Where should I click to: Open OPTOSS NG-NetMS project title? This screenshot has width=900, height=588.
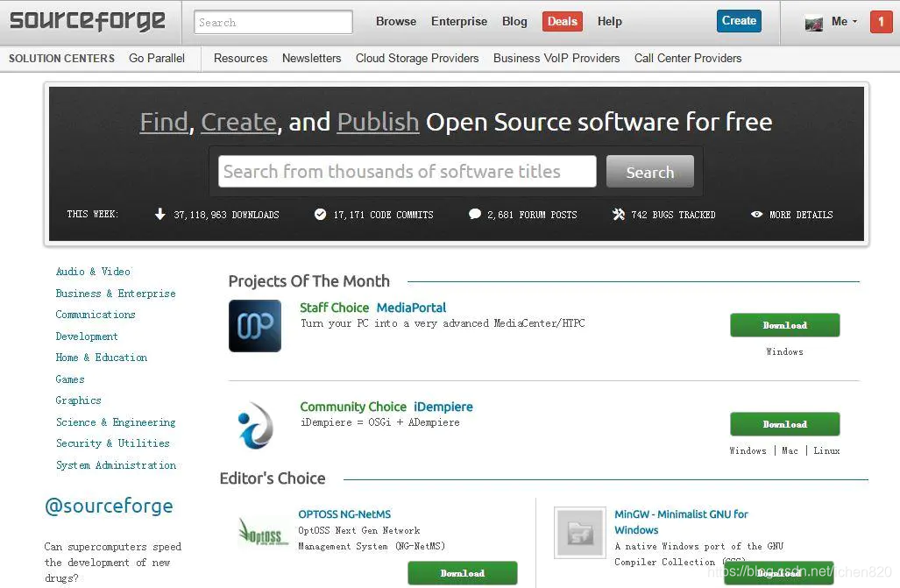(x=344, y=514)
